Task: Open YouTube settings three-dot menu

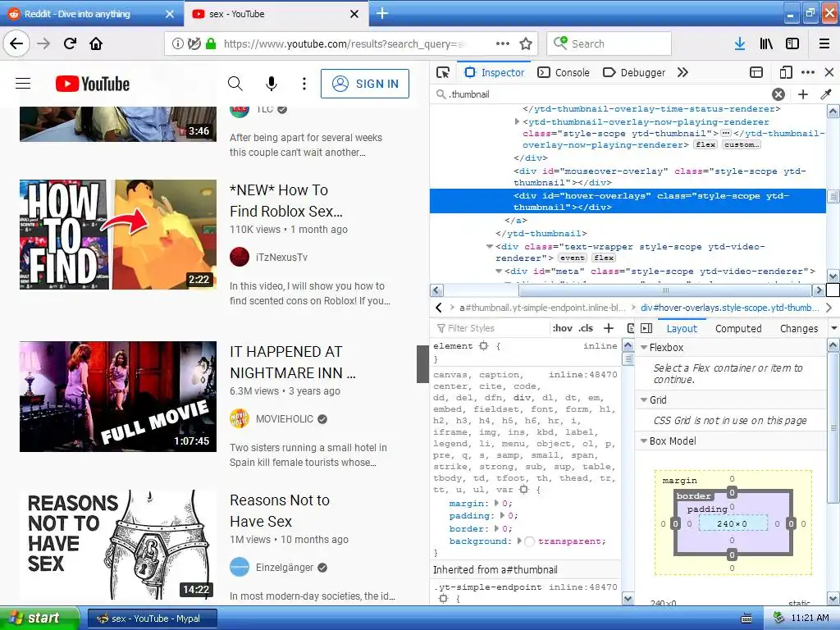Action: pyautogui.click(x=304, y=83)
